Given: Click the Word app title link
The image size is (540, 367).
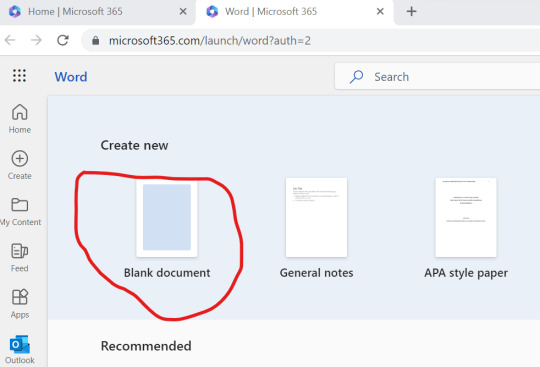Looking at the screenshot, I should coord(71,77).
